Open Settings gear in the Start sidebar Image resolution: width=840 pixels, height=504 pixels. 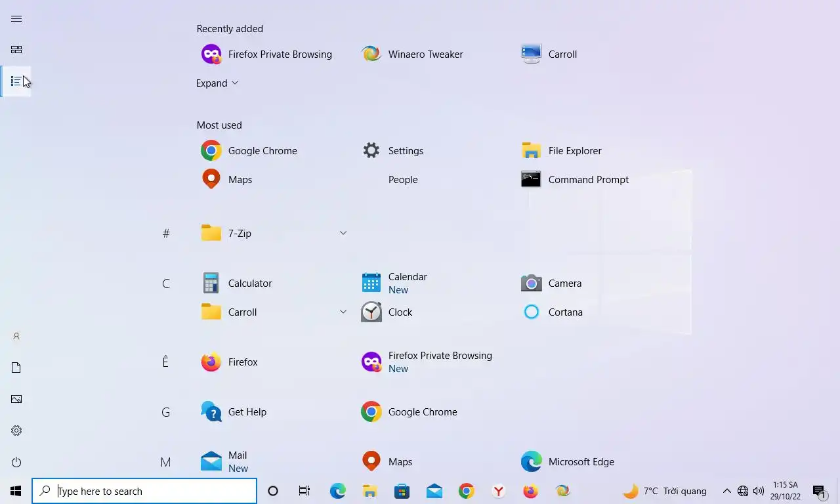16,430
